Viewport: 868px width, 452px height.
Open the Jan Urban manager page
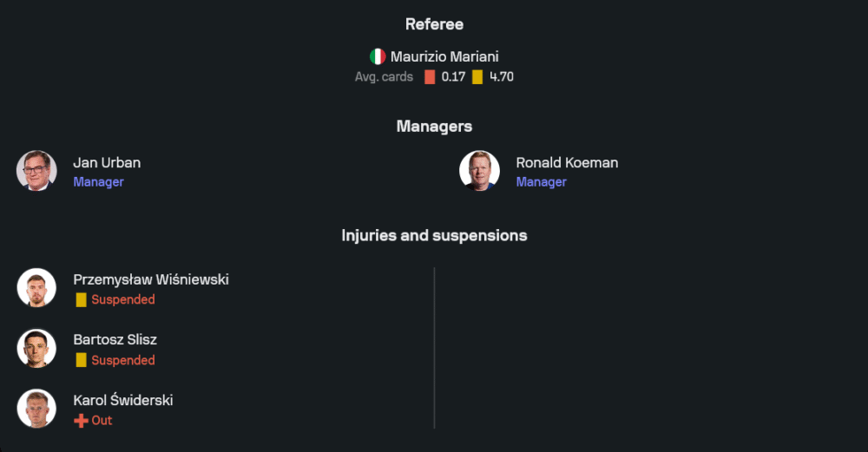point(107,162)
